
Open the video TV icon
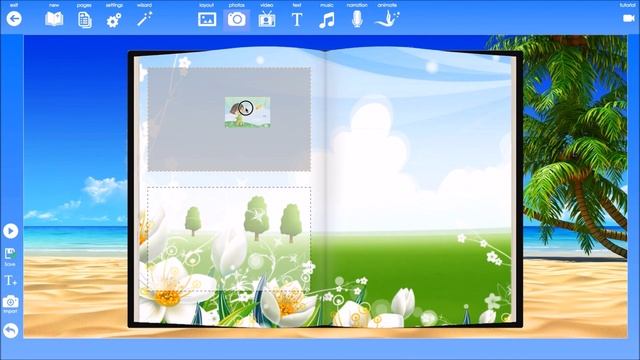[267, 19]
